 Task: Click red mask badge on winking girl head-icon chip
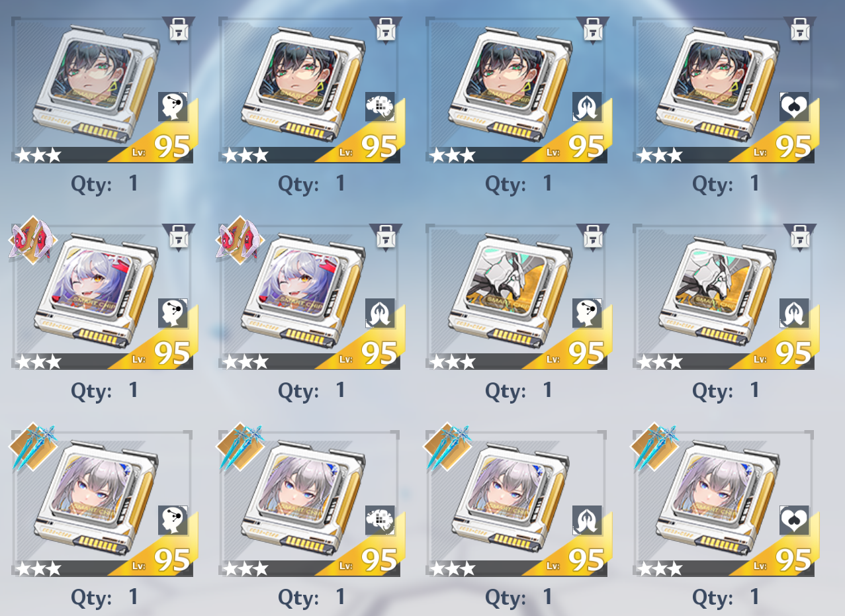(33, 240)
